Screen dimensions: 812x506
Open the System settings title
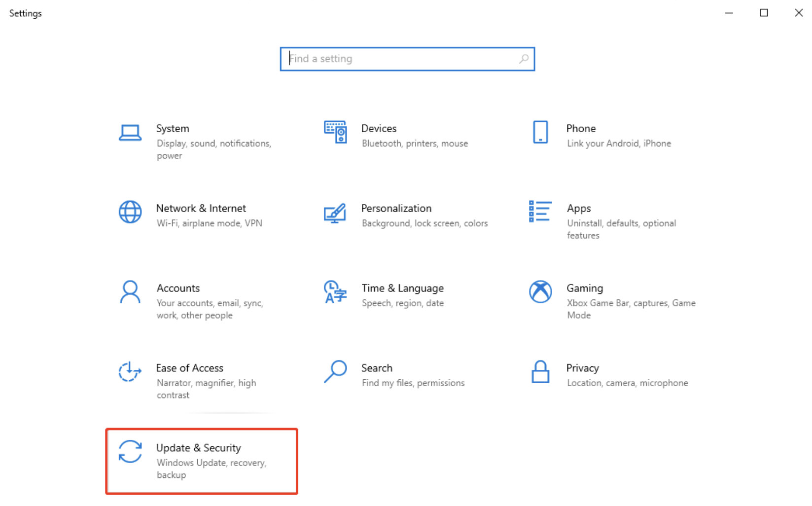pyautogui.click(x=173, y=128)
